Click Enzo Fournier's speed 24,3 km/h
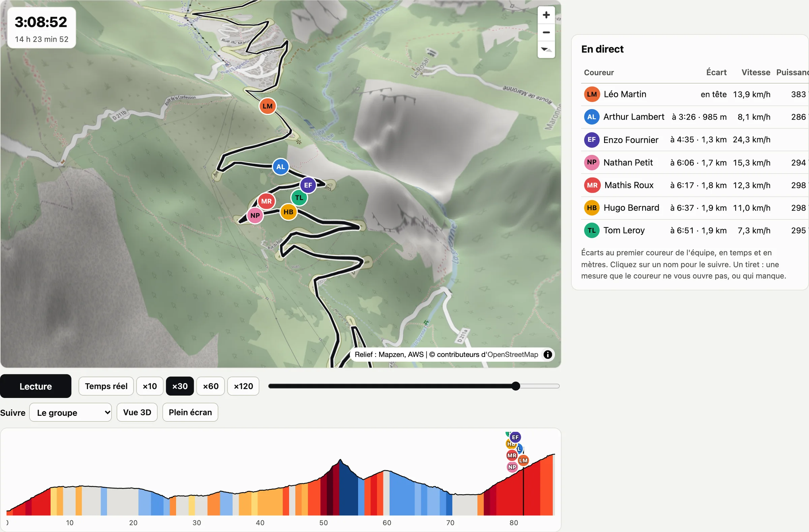Viewport: 809px width, 532px height. coord(752,139)
